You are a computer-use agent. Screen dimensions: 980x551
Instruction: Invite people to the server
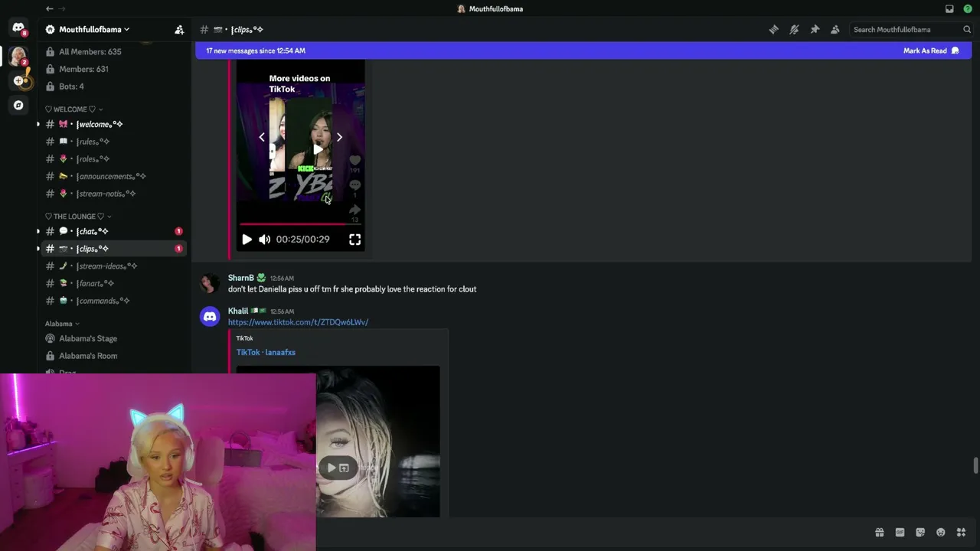pyautogui.click(x=179, y=29)
